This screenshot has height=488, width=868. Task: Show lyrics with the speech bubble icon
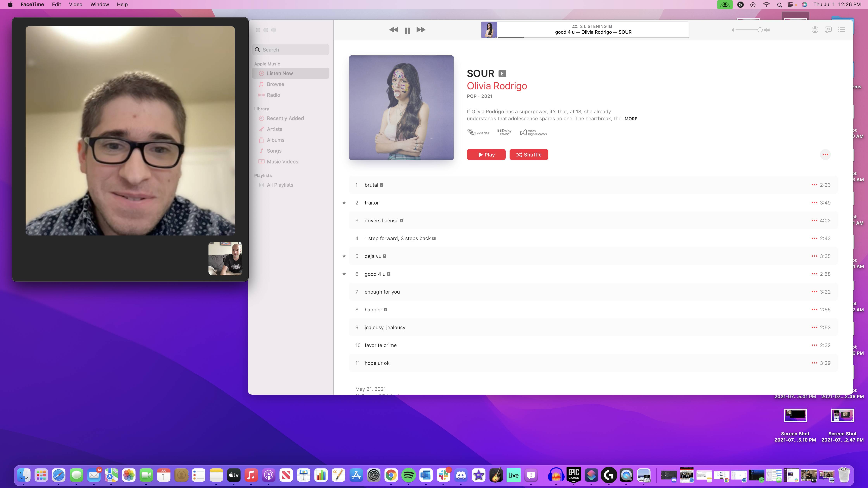[828, 30]
